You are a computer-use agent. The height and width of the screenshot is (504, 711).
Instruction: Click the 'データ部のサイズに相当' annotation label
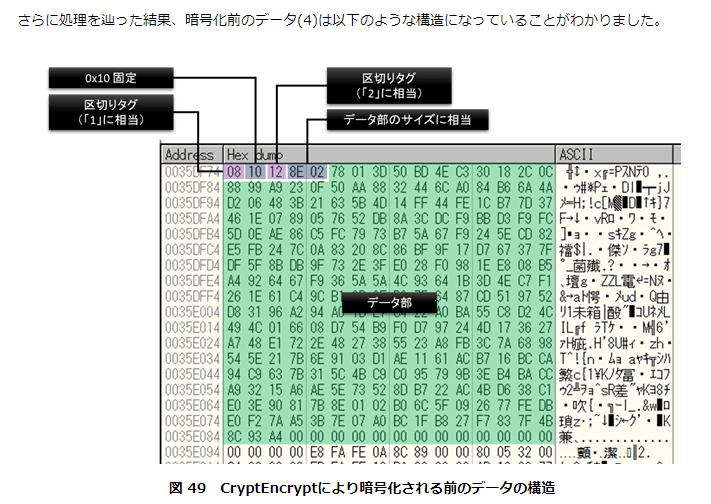click(408, 120)
